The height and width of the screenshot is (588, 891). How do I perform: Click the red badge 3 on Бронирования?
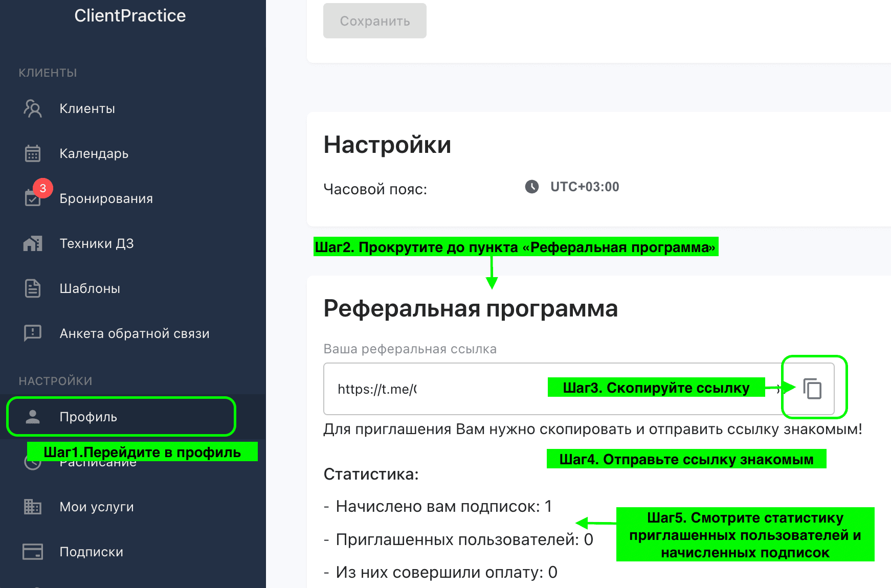click(x=43, y=188)
